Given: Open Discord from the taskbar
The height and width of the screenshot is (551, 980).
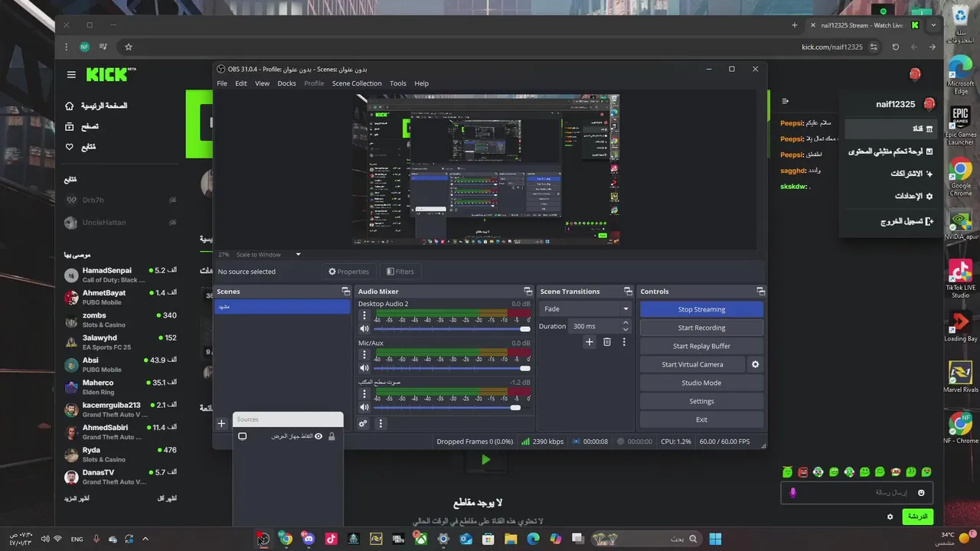Looking at the screenshot, I should pos(308,539).
